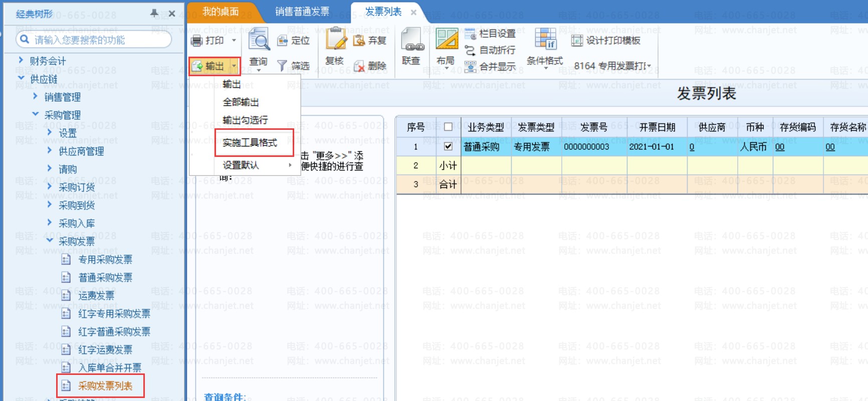868x401 pixels.
Task: Click the Linked Query (联查) chain icon
Action: 413,39
